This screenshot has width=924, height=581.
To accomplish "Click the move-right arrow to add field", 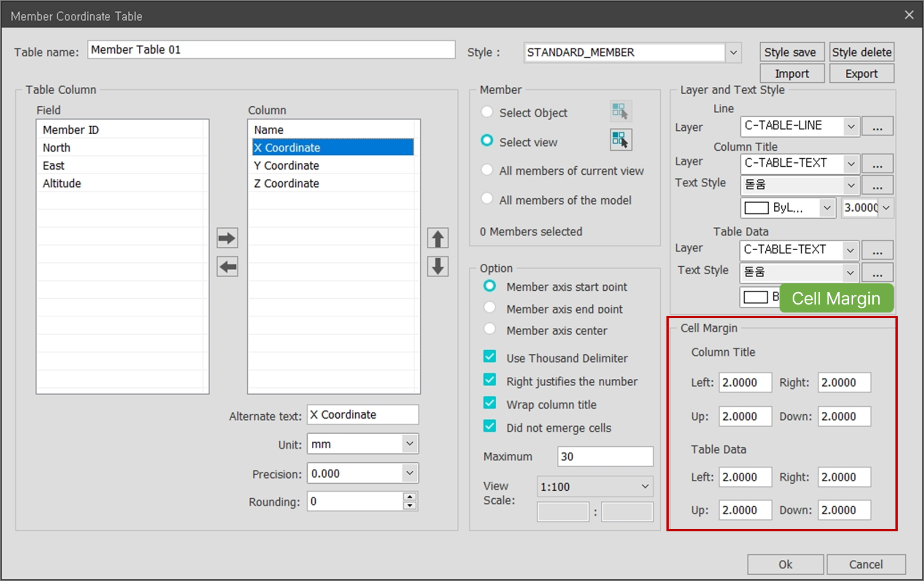I will click(227, 238).
